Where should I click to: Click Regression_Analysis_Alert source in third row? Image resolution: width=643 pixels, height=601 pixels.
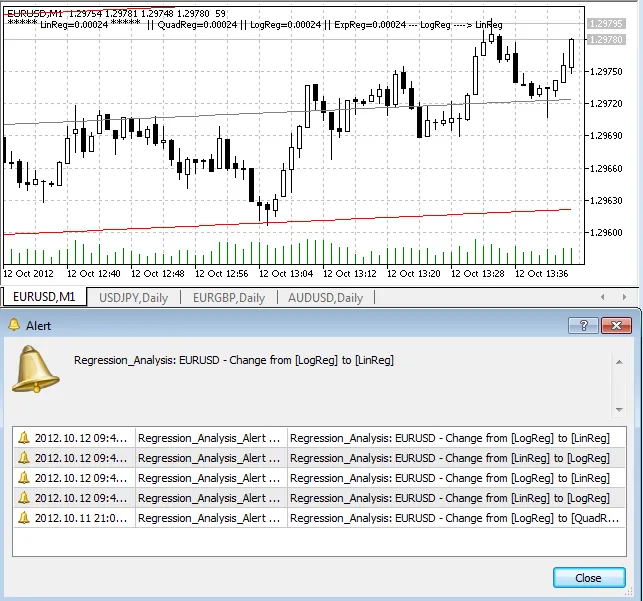[x=209, y=478]
